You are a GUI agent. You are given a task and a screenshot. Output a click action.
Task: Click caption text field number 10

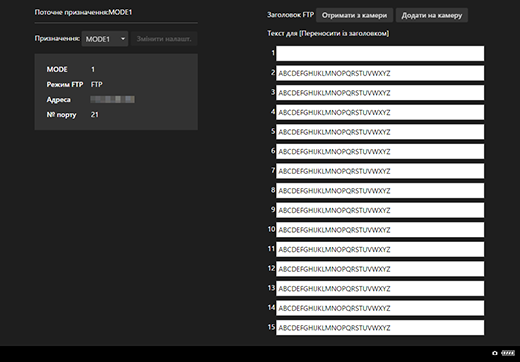[380, 230]
